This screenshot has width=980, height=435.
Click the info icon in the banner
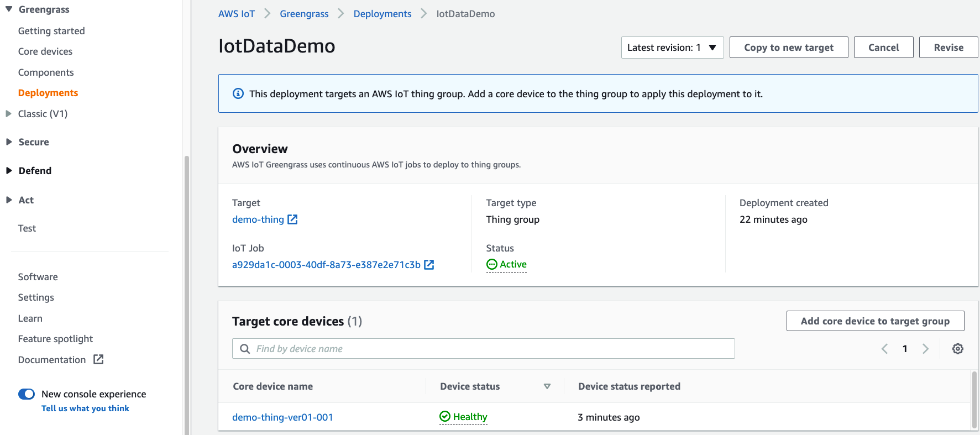238,94
